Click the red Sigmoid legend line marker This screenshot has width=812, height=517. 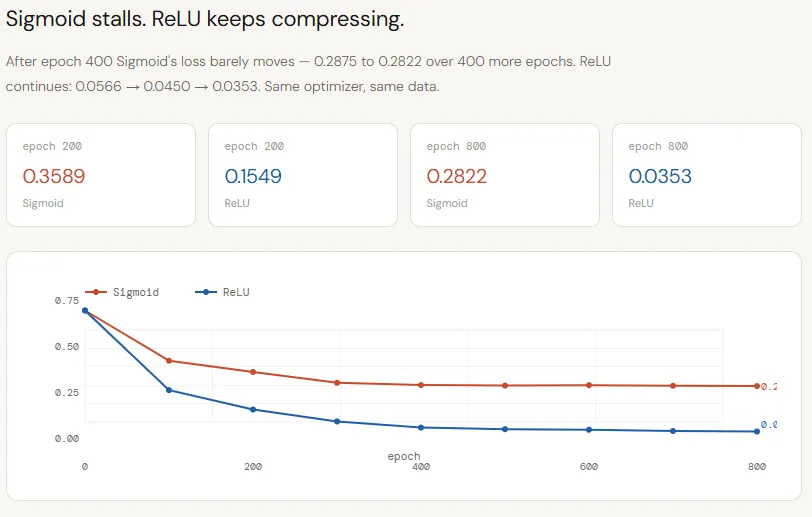coord(97,292)
